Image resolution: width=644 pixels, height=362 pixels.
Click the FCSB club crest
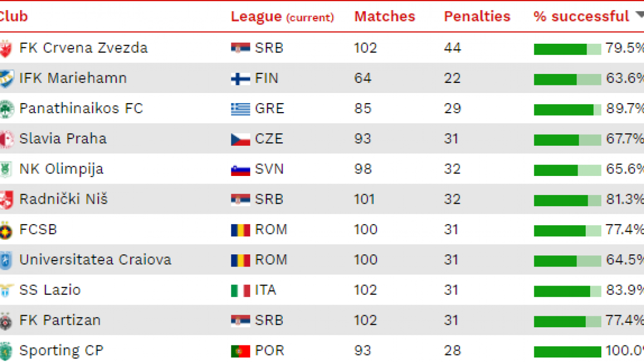click(6, 230)
